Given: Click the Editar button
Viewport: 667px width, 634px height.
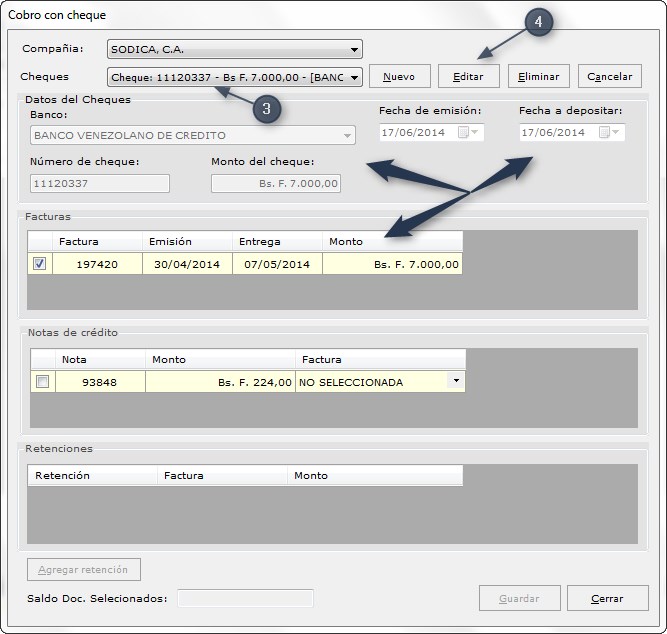Looking at the screenshot, I should 468,77.
